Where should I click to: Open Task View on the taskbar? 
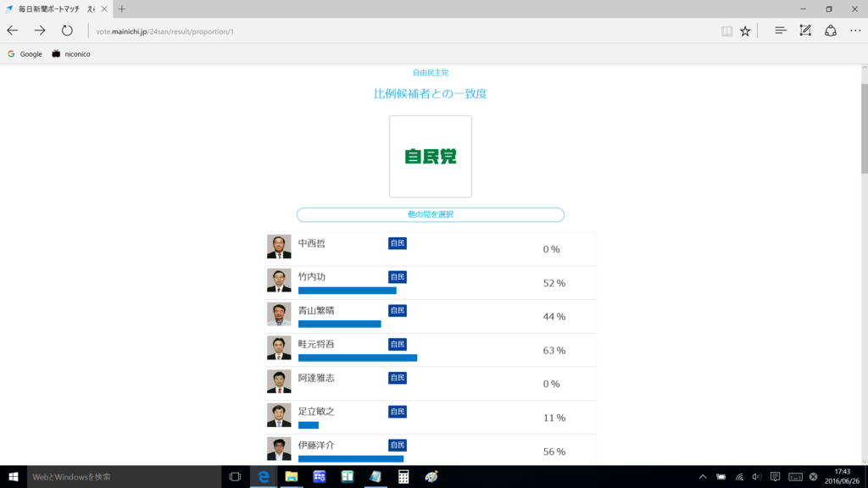pyautogui.click(x=236, y=476)
